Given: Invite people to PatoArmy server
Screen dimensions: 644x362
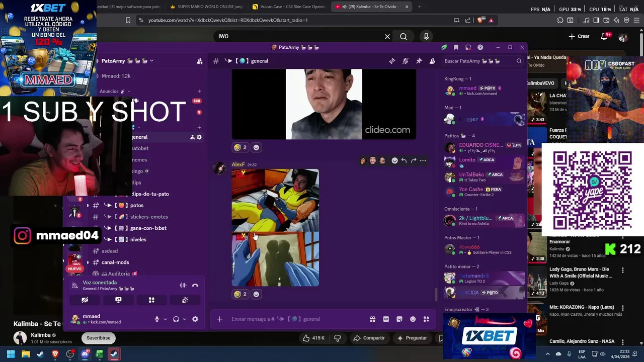Looking at the screenshot, I should click(x=200, y=61).
